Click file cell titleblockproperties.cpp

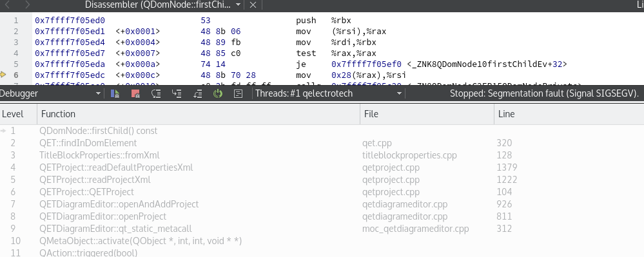pyautogui.click(x=409, y=156)
